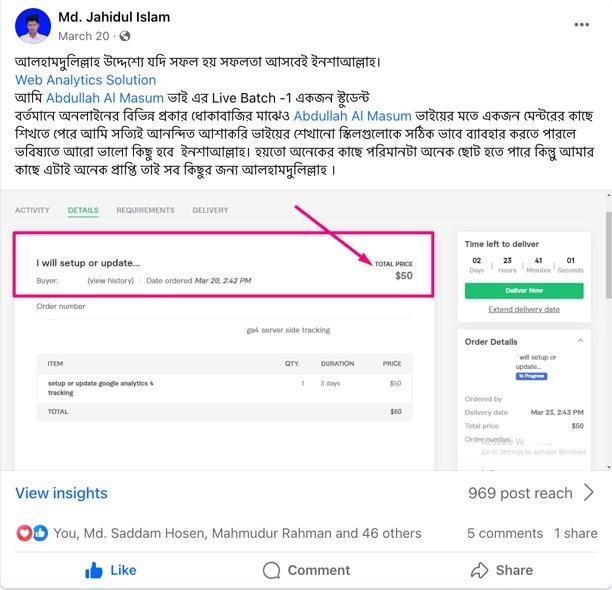
Task: Open the three-dot post options menu
Action: click(581, 25)
